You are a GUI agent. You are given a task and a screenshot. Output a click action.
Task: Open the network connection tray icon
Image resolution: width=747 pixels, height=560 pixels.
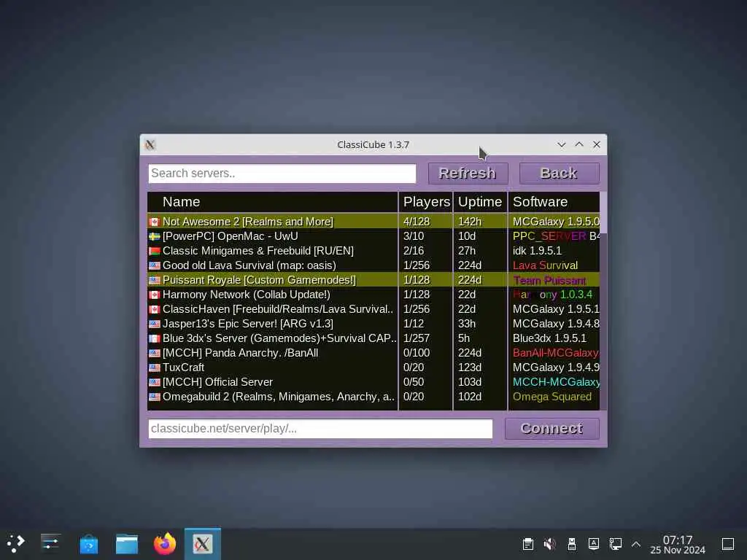(616, 544)
